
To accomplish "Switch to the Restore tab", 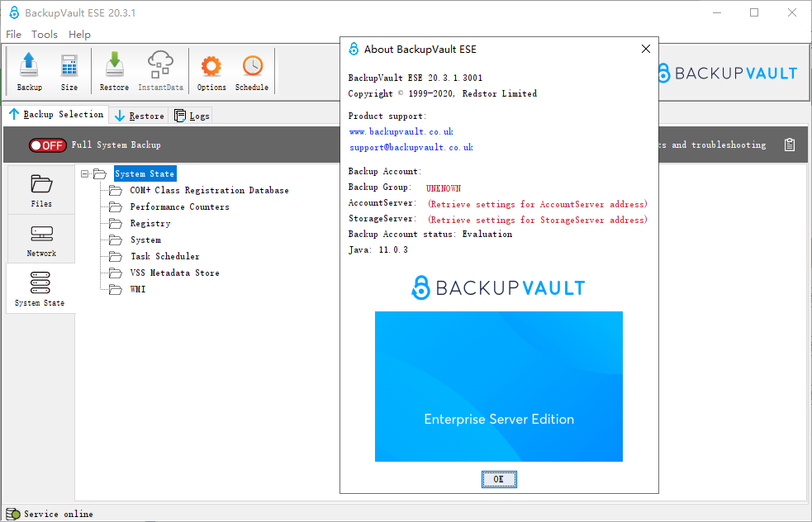I will (138, 116).
